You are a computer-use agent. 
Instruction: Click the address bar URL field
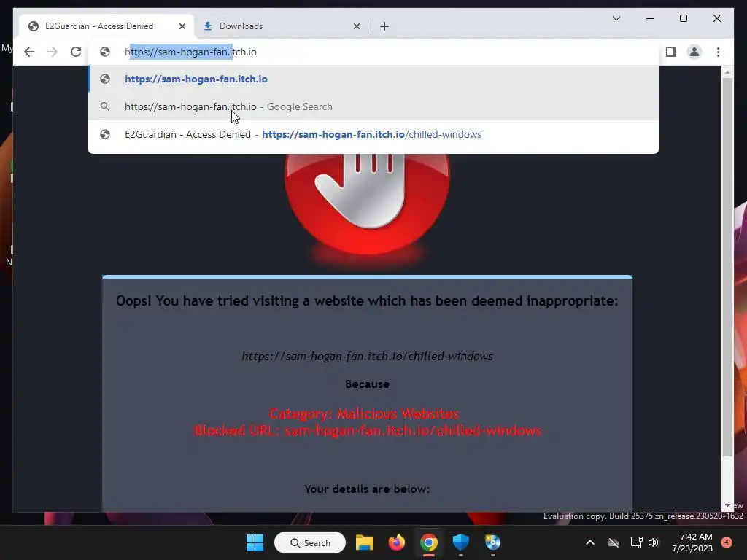click(x=373, y=52)
